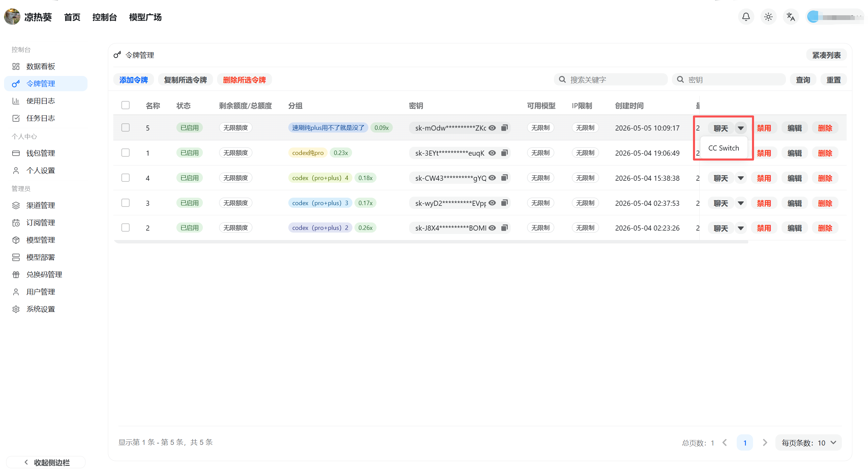Click the 重置 reset button
868x474 pixels.
pyautogui.click(x=833, y=80)
